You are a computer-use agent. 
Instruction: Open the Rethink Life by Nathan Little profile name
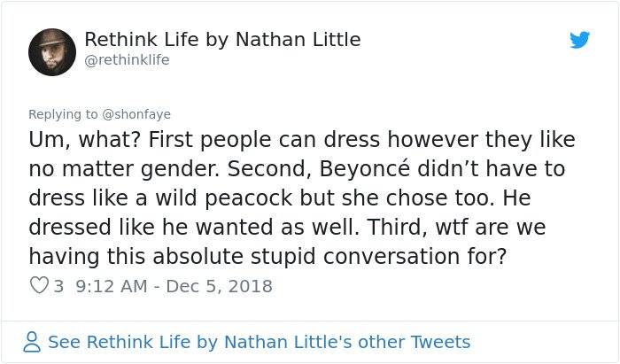(222, 40)
